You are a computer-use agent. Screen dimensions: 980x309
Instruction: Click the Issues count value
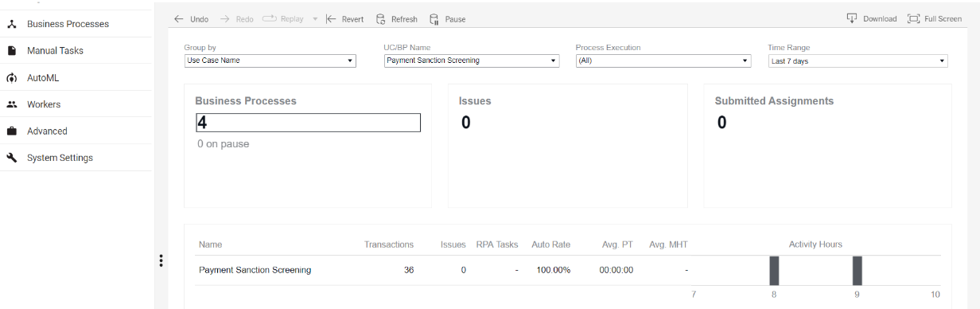pyautogui.click(x=466, y=123)
